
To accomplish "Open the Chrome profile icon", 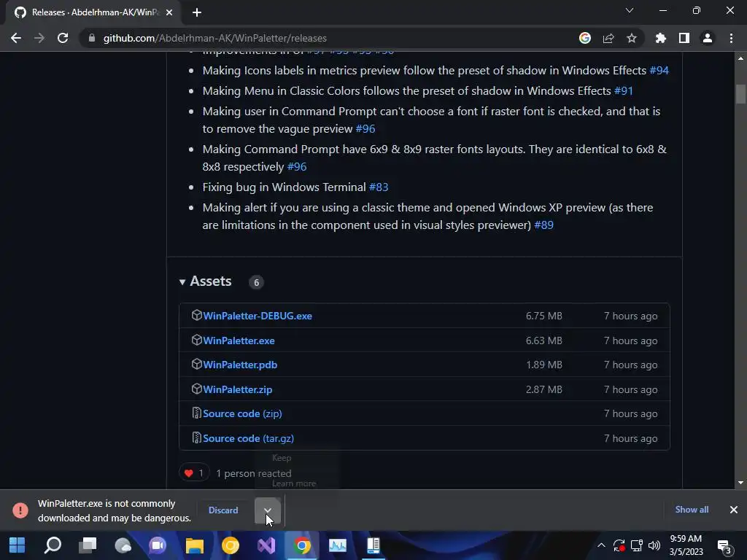I will 707,38.
